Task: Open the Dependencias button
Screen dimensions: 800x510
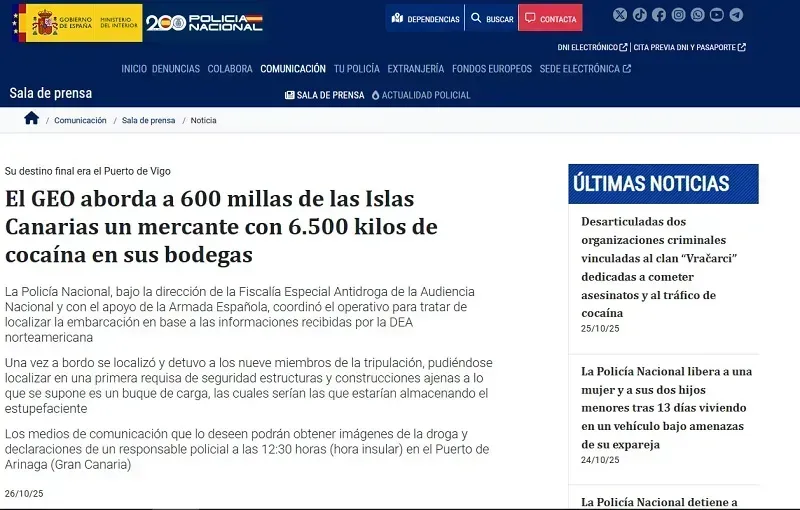Action: click(426, 19)
